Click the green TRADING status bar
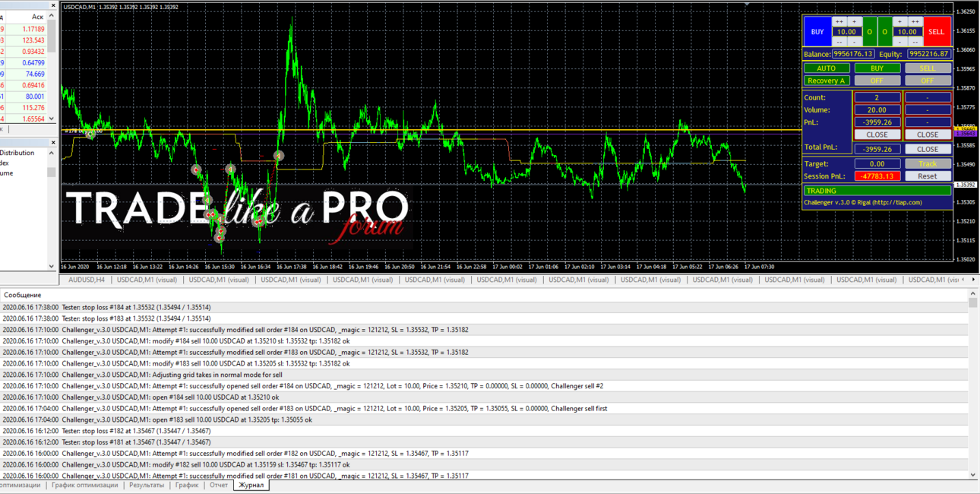980x494 pixels. [877, 191]
